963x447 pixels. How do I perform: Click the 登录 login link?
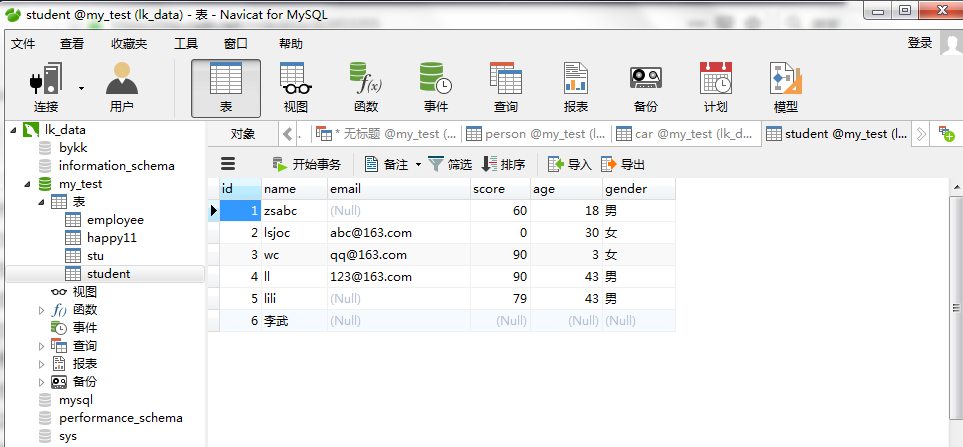(x=920, y=43)
